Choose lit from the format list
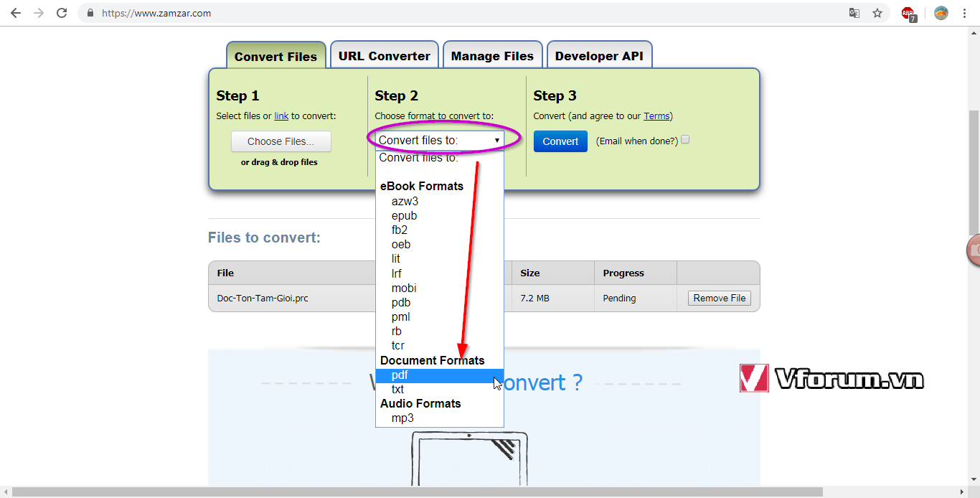 click(440, 259)
